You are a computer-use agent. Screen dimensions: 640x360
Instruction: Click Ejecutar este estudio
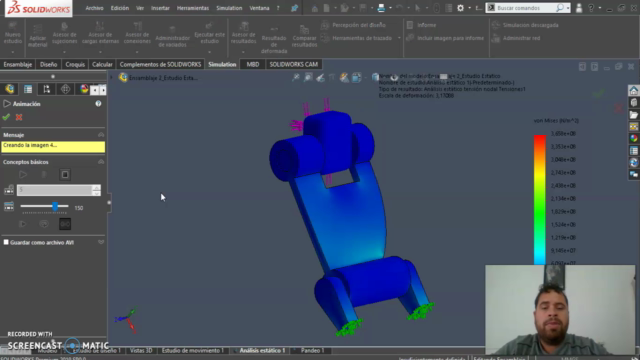pos(209,34)
